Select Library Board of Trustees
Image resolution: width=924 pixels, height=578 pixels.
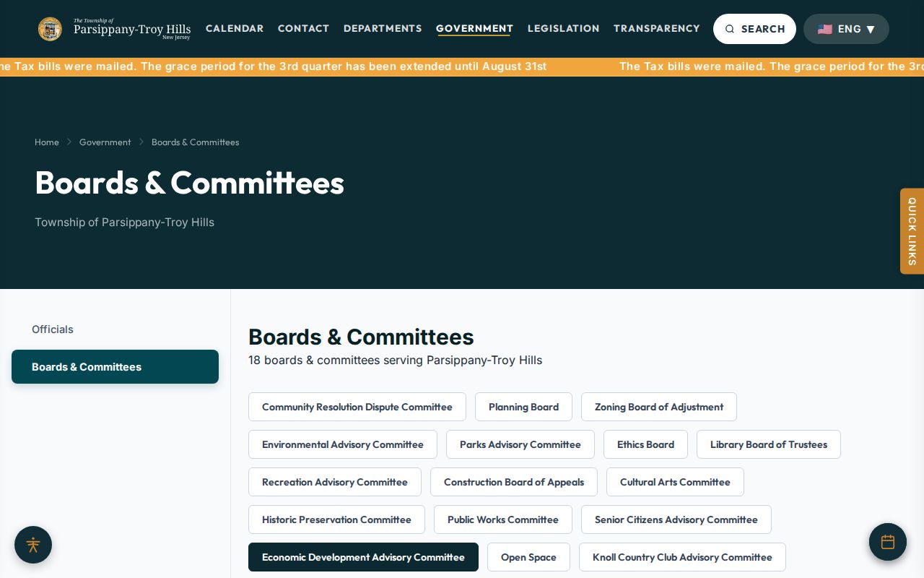click(769, 444)
